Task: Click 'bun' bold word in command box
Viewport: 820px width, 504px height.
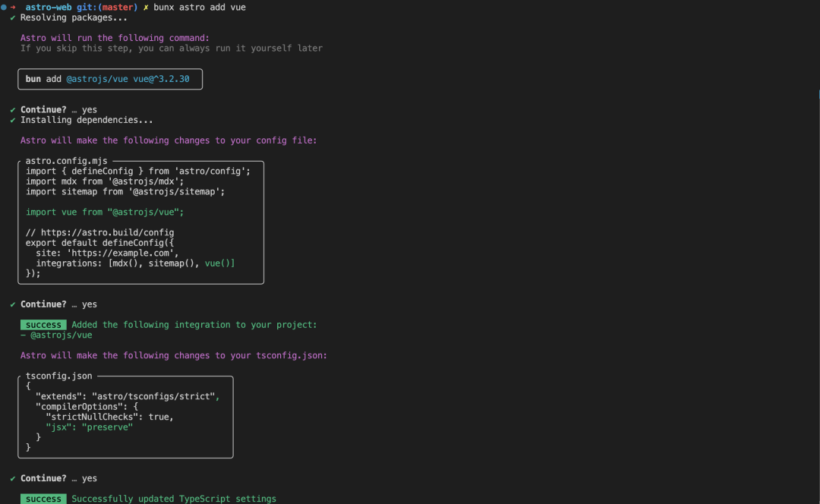Action: [33, 79]
